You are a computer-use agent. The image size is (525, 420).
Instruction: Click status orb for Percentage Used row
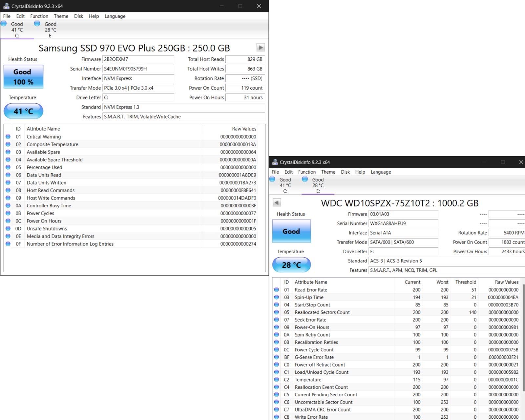(8, 167)
